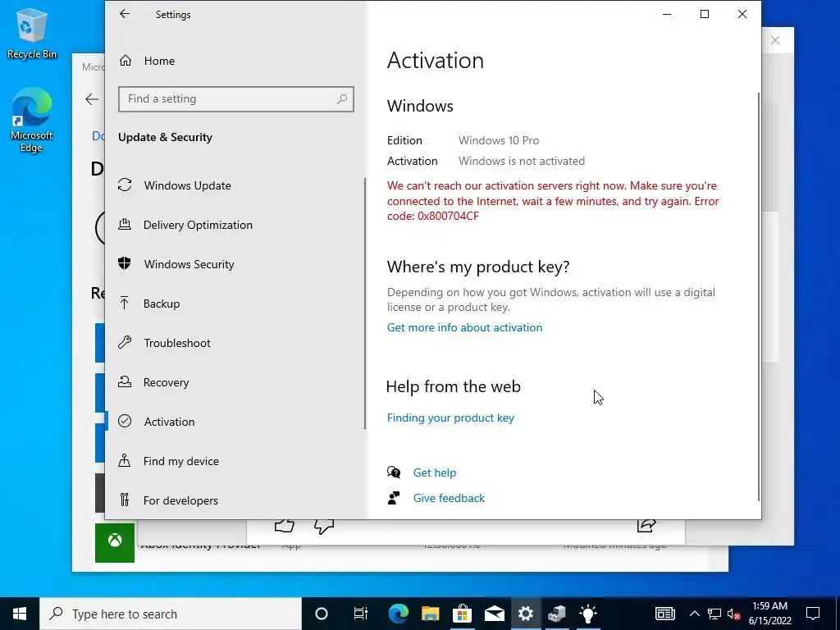Viewport: 840px width, 630px height.
Task: Click the thumbs up icon in Store window
Action: [285, 526]
